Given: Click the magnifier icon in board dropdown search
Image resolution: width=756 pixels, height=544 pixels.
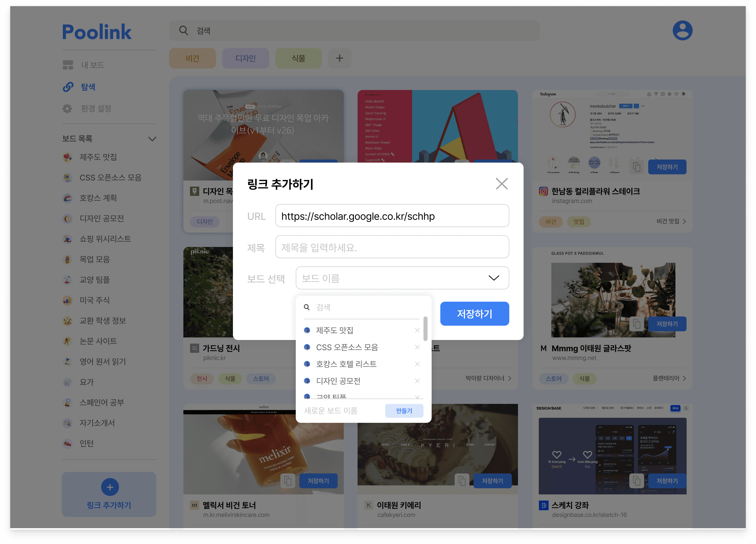Looking at the screenshot, I should click(307, 307).
